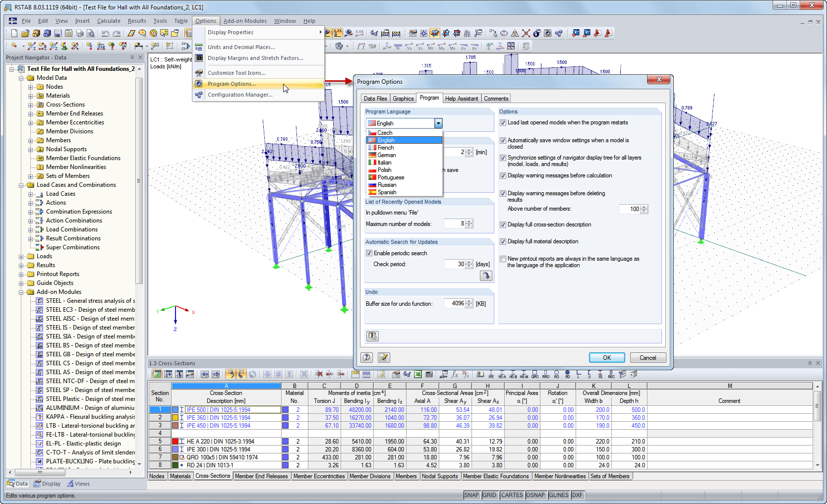Enable new printout reports language option

click(x=503, y=259)
